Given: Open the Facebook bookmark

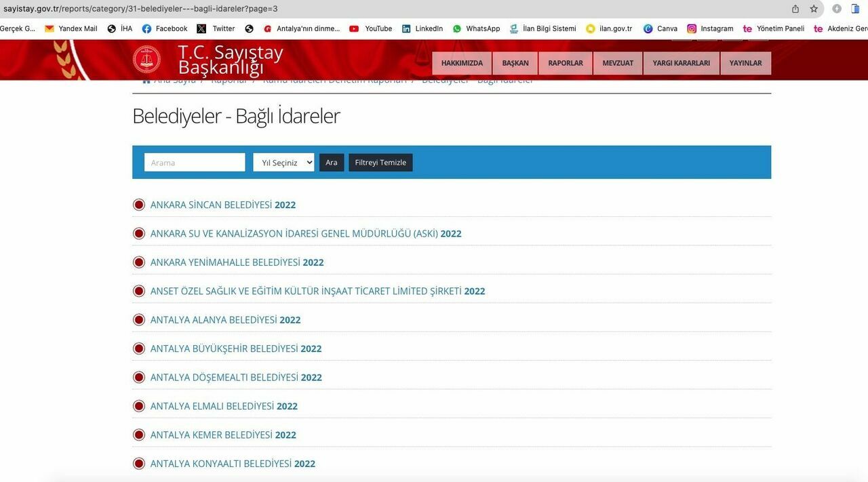Looking at the screenshot, I should tap(165, 28).
